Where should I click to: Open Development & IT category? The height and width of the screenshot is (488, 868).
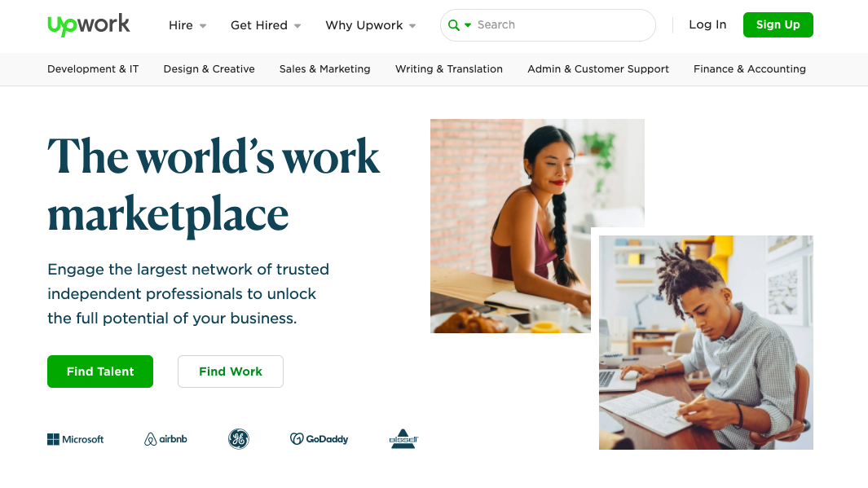click(x=93, y=69)
